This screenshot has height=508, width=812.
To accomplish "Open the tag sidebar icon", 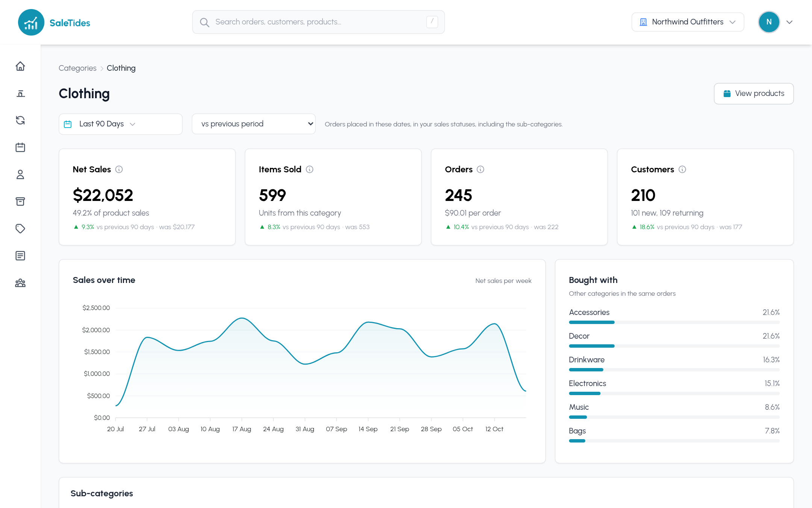I will pyautogui.click(x=20, y=229).
